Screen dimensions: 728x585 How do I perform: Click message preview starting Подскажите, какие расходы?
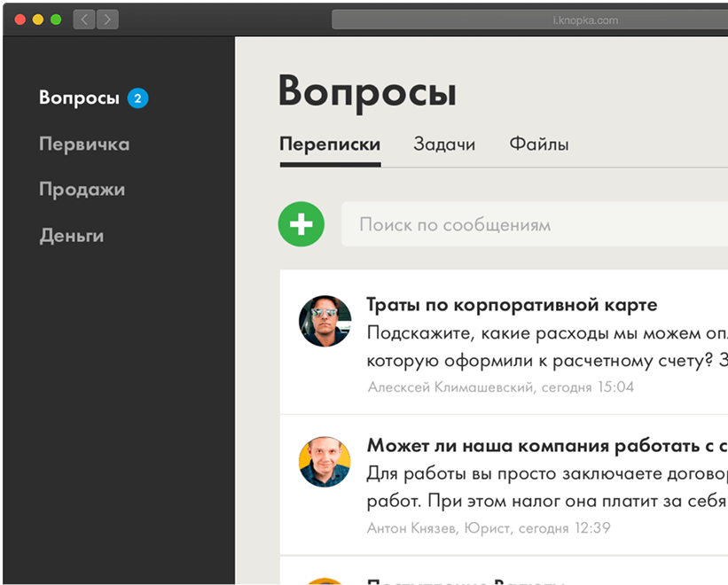pyautogui.click(x=547, y=347)
